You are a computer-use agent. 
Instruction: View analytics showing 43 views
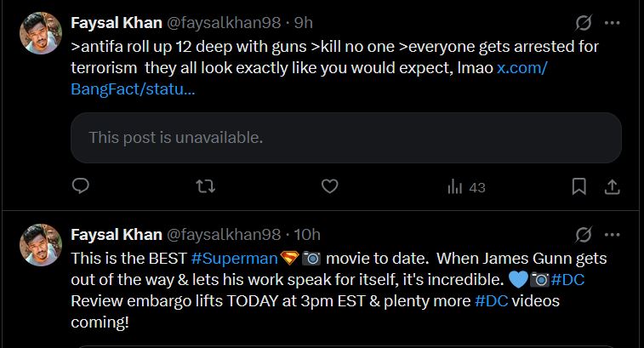[x=466, y=187]
